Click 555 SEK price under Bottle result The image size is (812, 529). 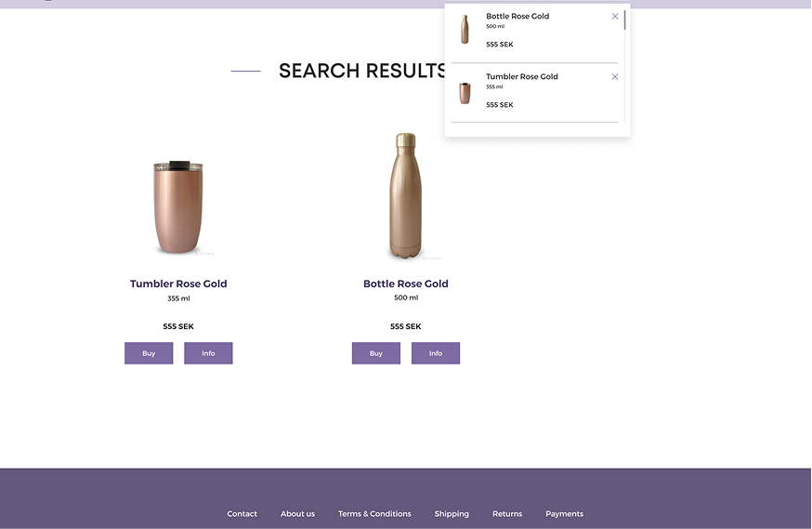click(405, 326)
